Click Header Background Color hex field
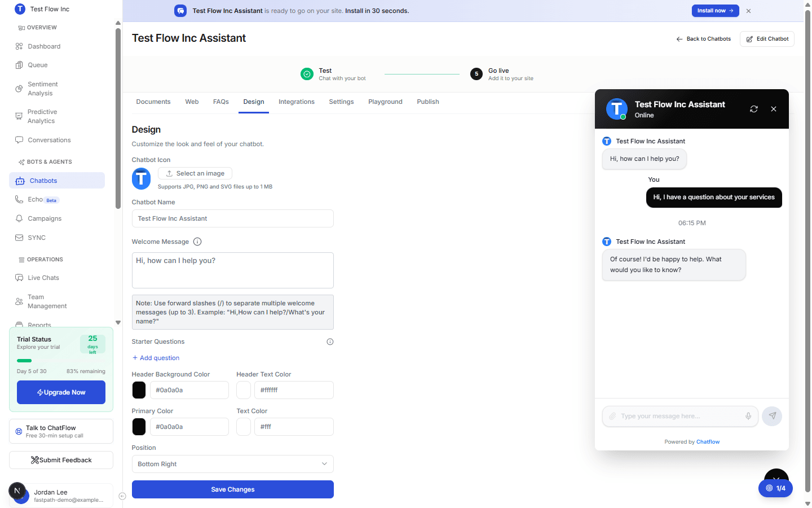 [x=189, y=390]
